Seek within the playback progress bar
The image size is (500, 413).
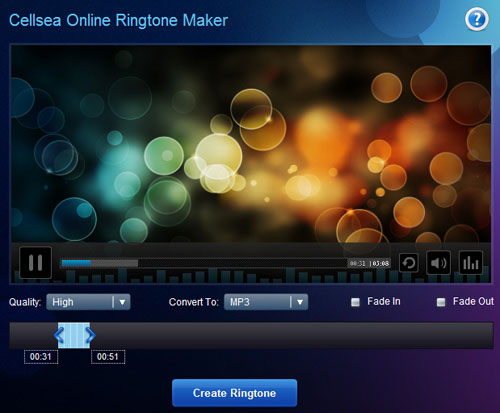tap(203, 263)
